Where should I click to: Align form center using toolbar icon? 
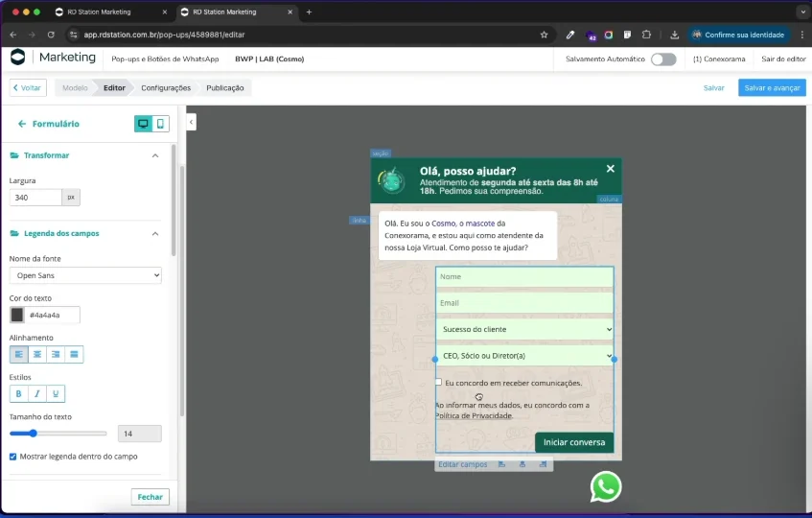click(x=522, y=464)
